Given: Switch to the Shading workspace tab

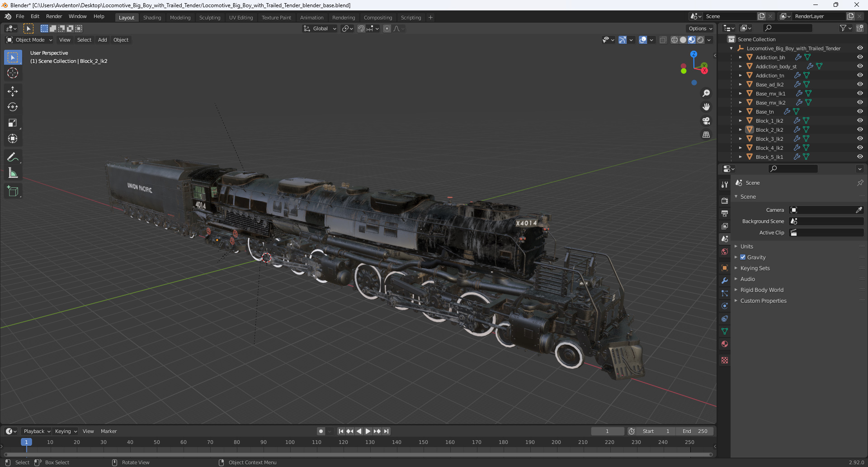Looking at the screenshot, I should [152, 18].
